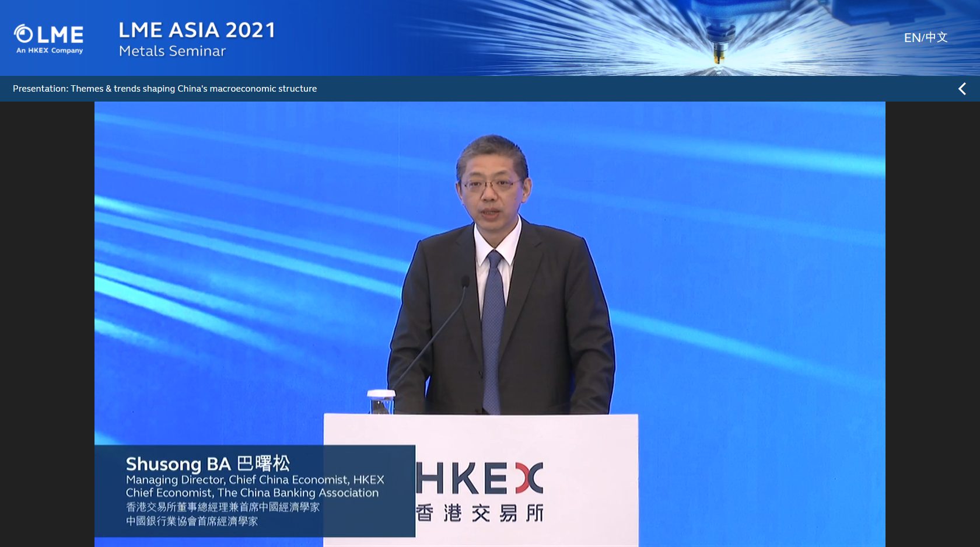Click the '香港交易所董事總經理' caption line
980x547 pixels.
pyautogui.click(x=223, y=507)
